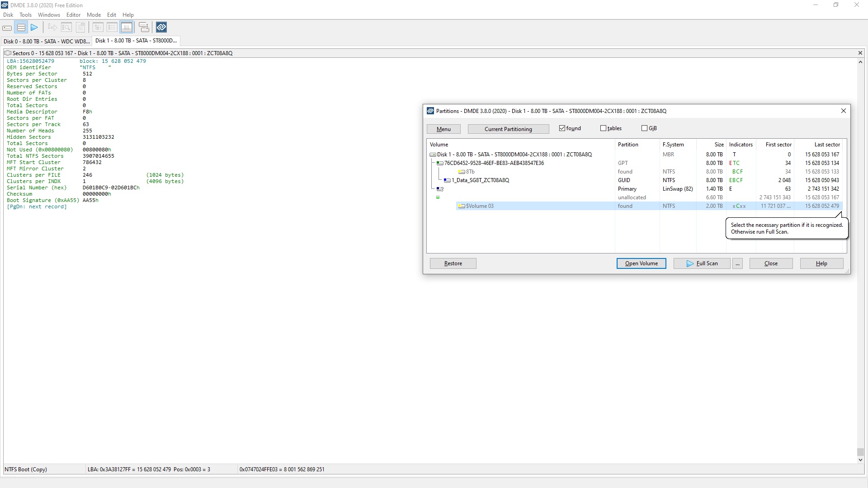This screenshot has width=868, height=488.
Task: Click the grid-with-sparkle toolbar icon
Action: coord(80,28)
